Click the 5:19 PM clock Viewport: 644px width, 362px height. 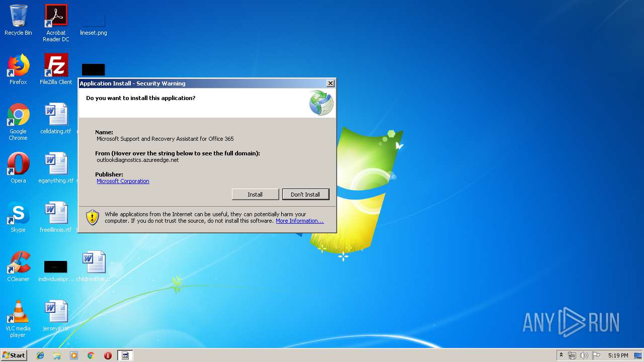point(618,355)
